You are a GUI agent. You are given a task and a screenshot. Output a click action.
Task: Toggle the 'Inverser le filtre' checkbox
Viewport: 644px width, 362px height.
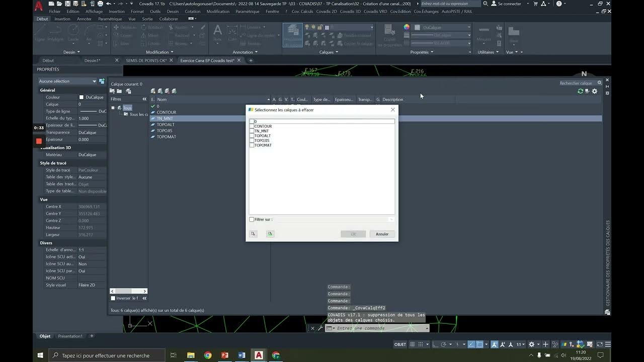tap(113, 298)
